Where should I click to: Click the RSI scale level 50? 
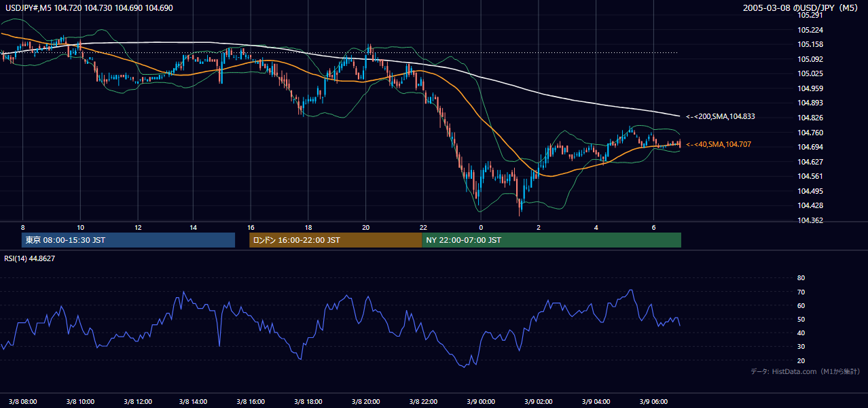(801, 319)
